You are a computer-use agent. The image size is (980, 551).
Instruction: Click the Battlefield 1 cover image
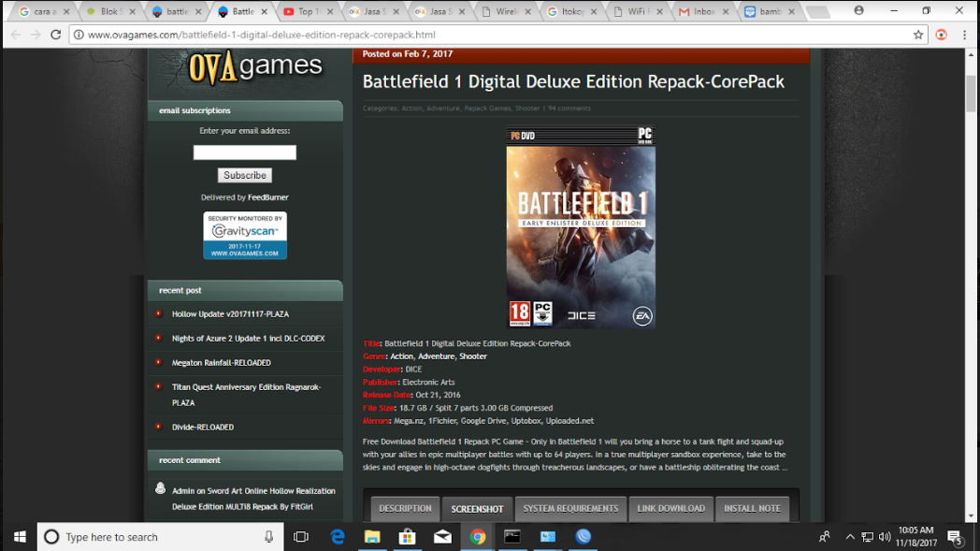point(581,226)
